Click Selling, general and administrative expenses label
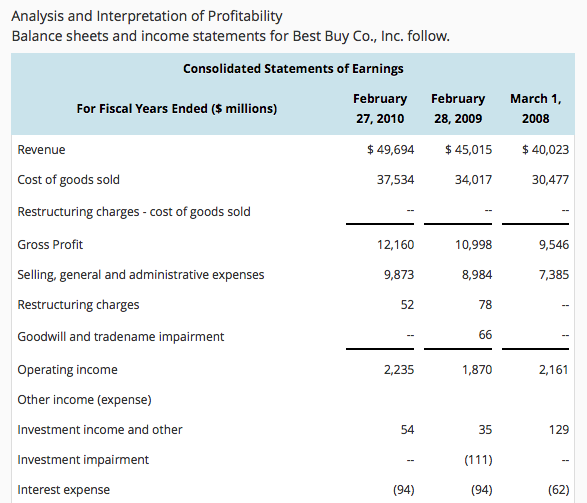The width and height of the screenshot is (587, 503). [141, 275]
